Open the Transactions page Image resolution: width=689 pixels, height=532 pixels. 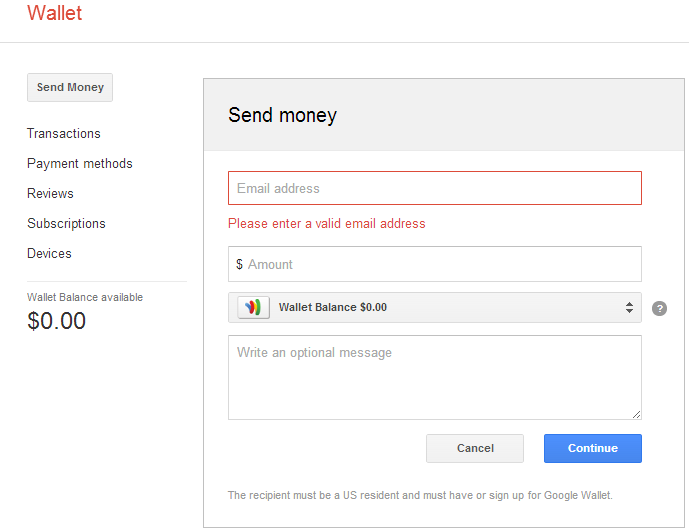tap(64, 134)
